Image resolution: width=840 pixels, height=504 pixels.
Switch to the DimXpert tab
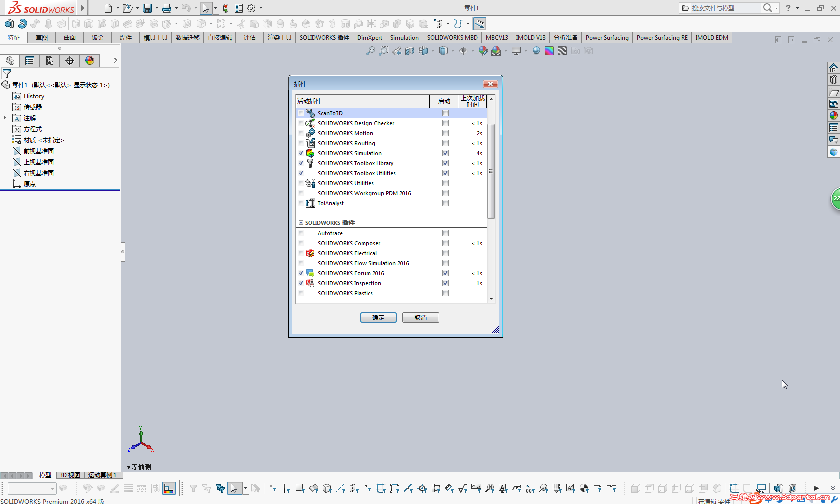(x=370, y=38)
